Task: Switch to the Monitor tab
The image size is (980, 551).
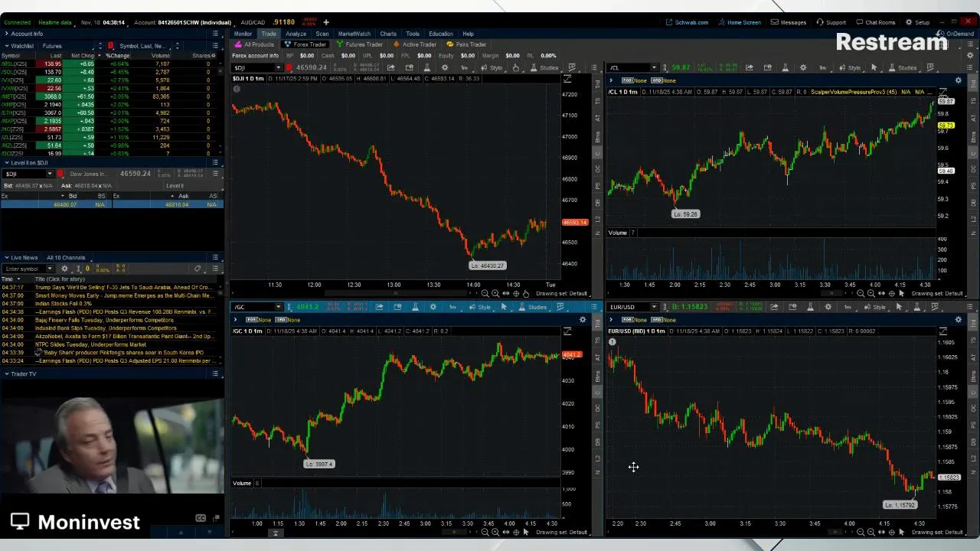Action: click(243, 34)
